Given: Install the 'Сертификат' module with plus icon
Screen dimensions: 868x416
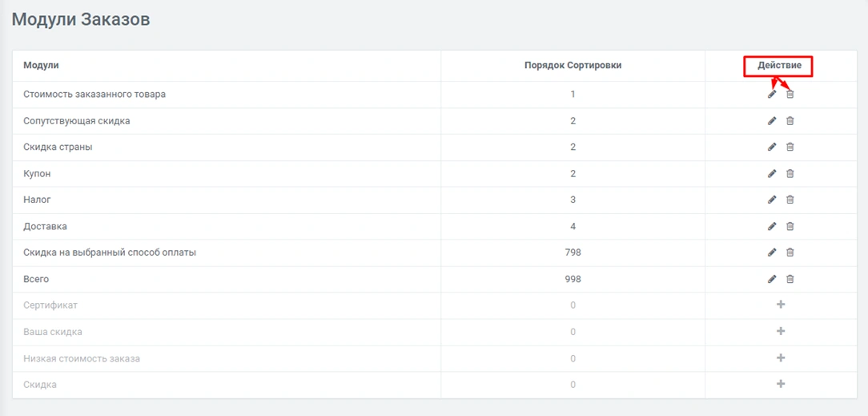Looking at the screenshot, I should point(781,305).
